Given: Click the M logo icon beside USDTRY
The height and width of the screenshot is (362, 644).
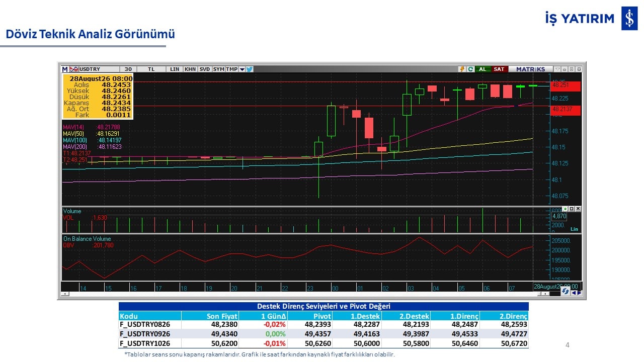Looking at the screenshot, I should [x=65, y=69].
